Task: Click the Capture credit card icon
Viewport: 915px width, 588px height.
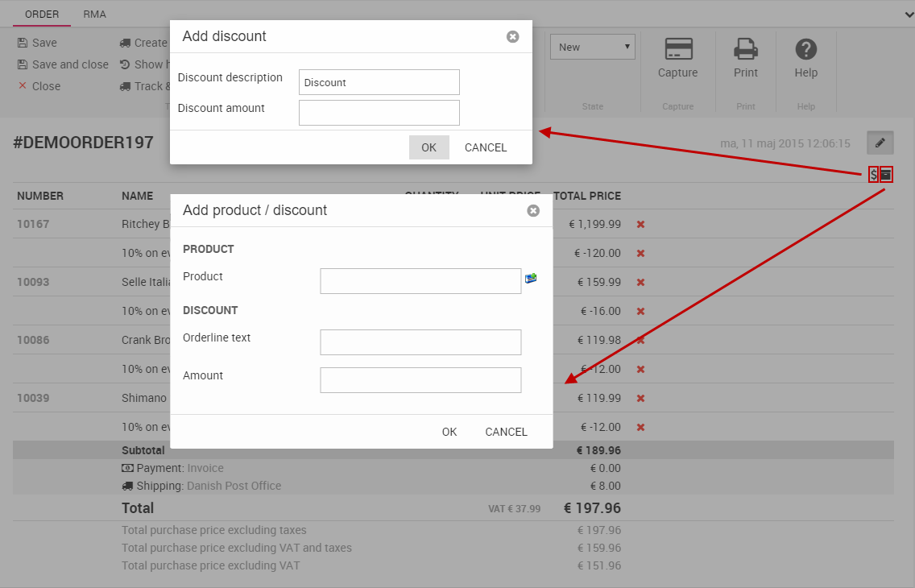Action: point(678,50)
